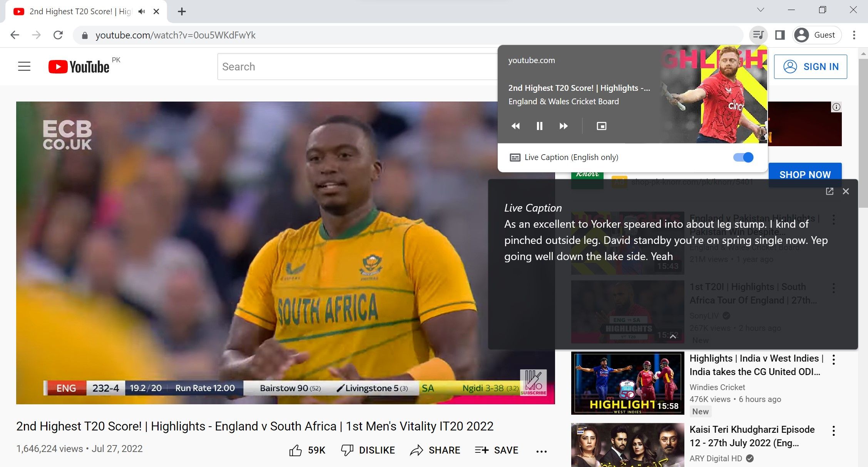Image resolution: width=868 pixels, height=467 pixels.
Task: Click the ARY Digital HD channel name
Action: click(x=716, y=459)
